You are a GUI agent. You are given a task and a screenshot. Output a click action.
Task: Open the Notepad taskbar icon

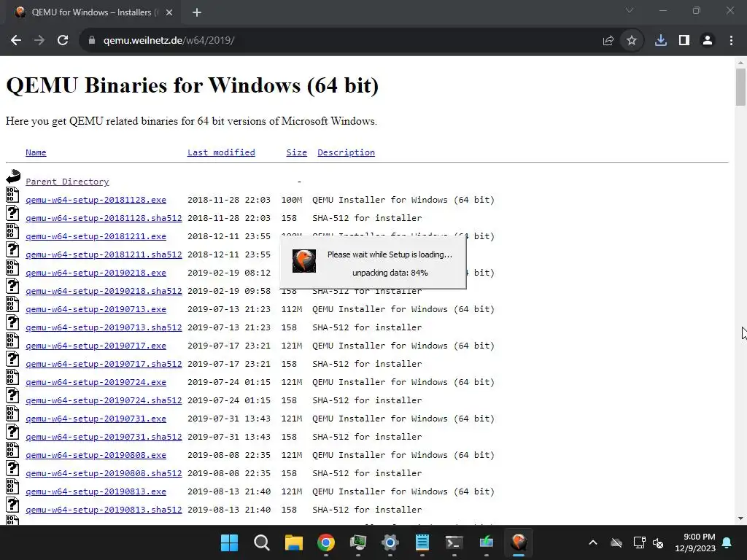tap(422, 542)
